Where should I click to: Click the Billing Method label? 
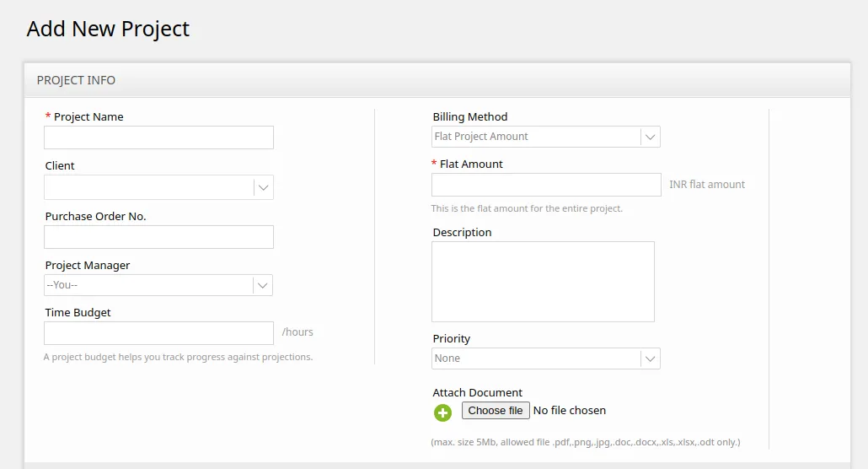tap(470, 117)
